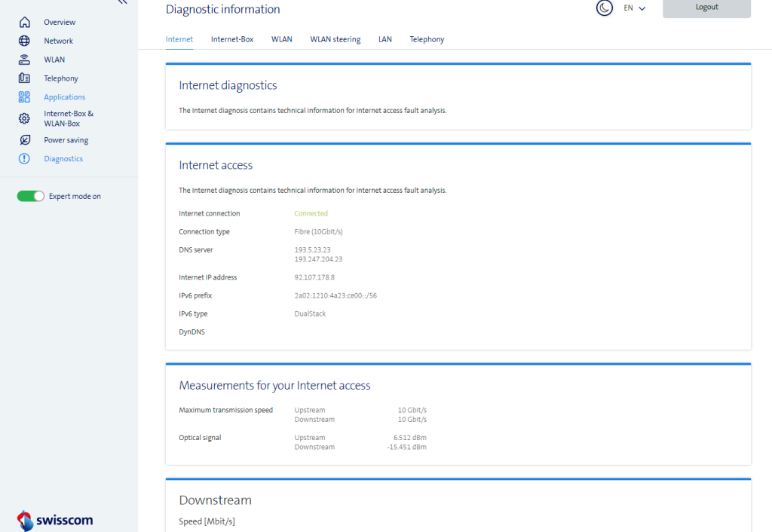This screenshot has width=772, height=532.
Task: Switch to the WLAN steering tab
Action: pos(335,39)
